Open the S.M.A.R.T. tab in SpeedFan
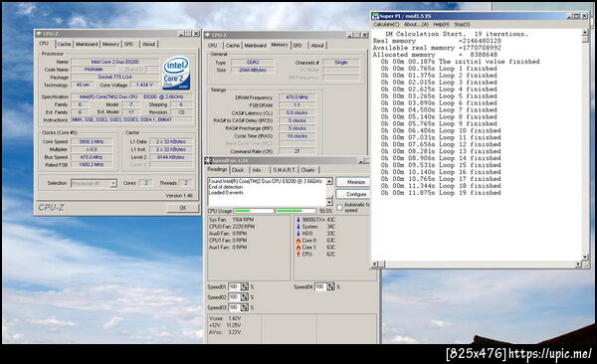 284,170
